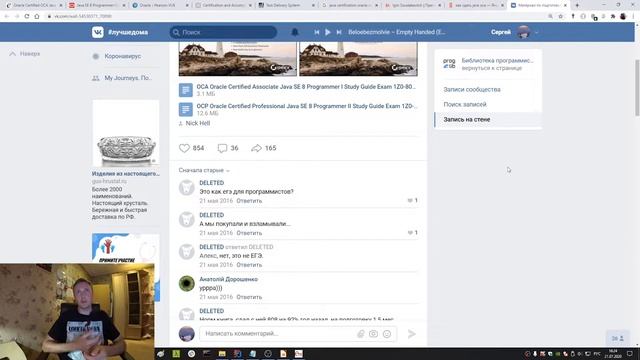The height and width of the screenshot is (360, 640).
Task: Skip to previous track in VK player
Action: click(x=317, y=32)
